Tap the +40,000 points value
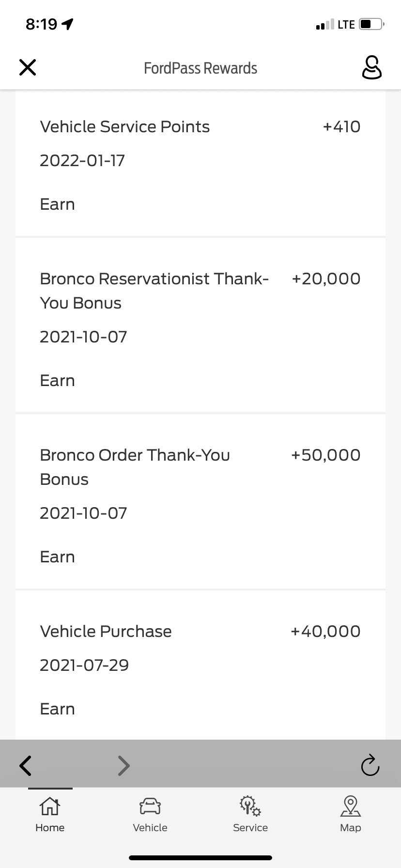This screenshot has width=401, height=868. (x=326, y=632)
